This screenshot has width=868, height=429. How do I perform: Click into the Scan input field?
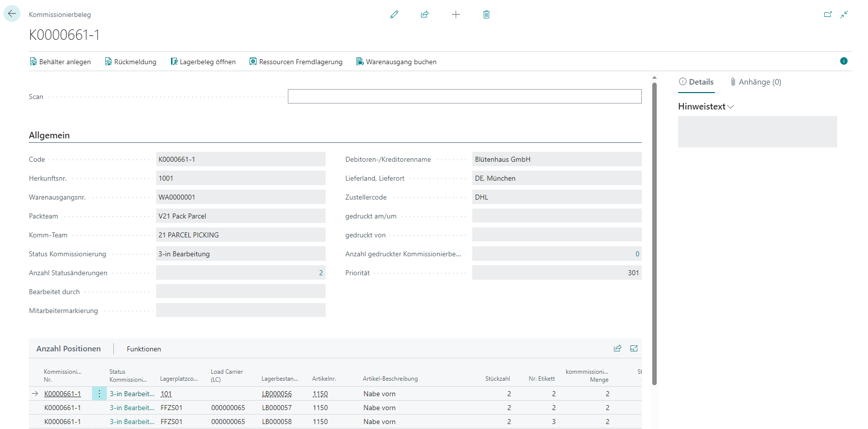[x=464, y=97]
